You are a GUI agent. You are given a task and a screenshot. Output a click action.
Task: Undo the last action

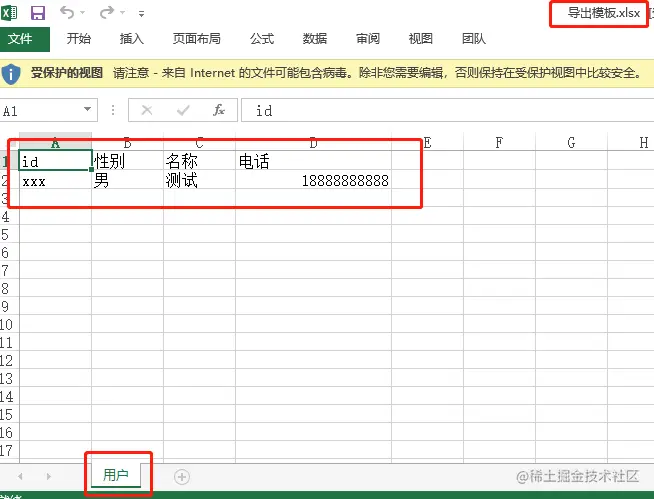67,12
